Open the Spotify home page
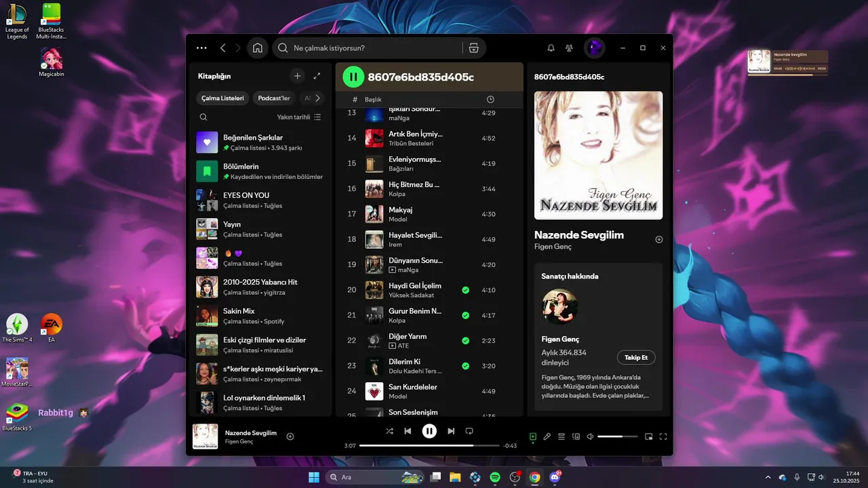868x488 pixels. (258, 48)
